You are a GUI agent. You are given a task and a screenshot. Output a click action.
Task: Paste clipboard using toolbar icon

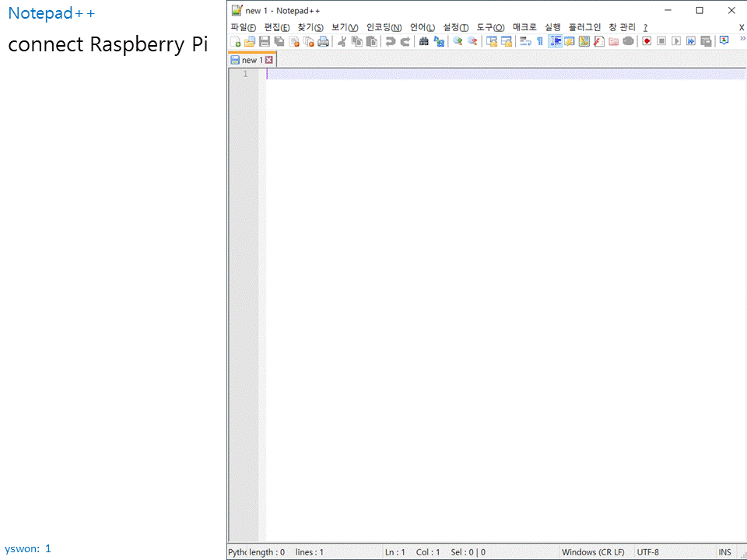tap(371, 41)
